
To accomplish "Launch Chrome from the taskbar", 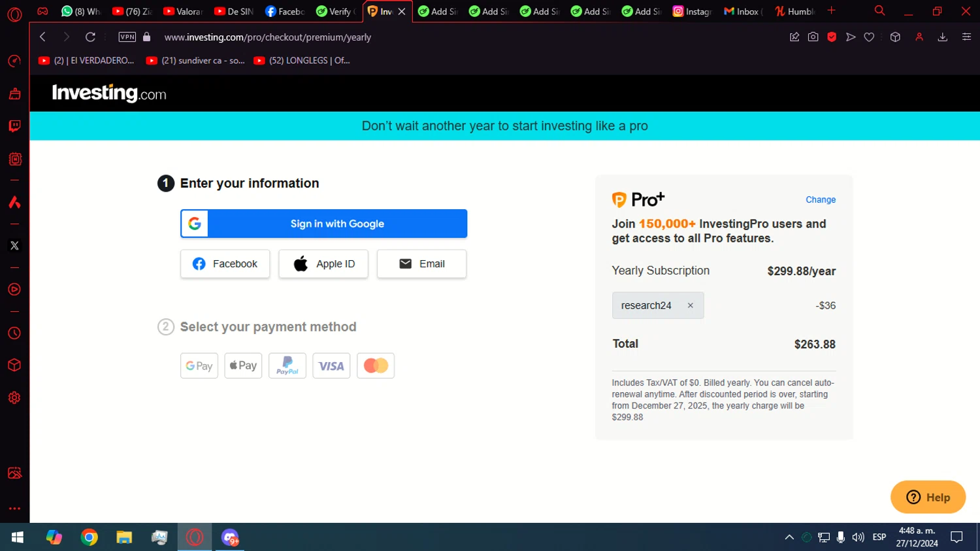I will (x=89, y=537).
